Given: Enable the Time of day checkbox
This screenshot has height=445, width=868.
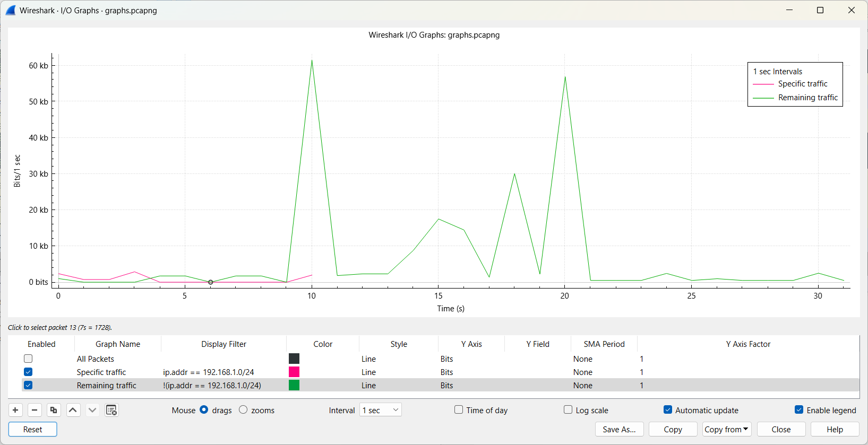Looking at the screenshot, I should click(x=459, y=410).
